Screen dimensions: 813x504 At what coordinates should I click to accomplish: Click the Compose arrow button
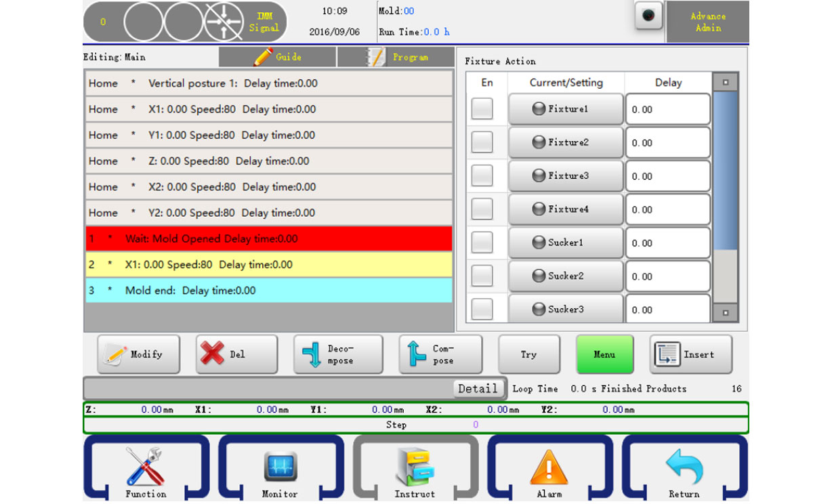[x=440, y=354]
